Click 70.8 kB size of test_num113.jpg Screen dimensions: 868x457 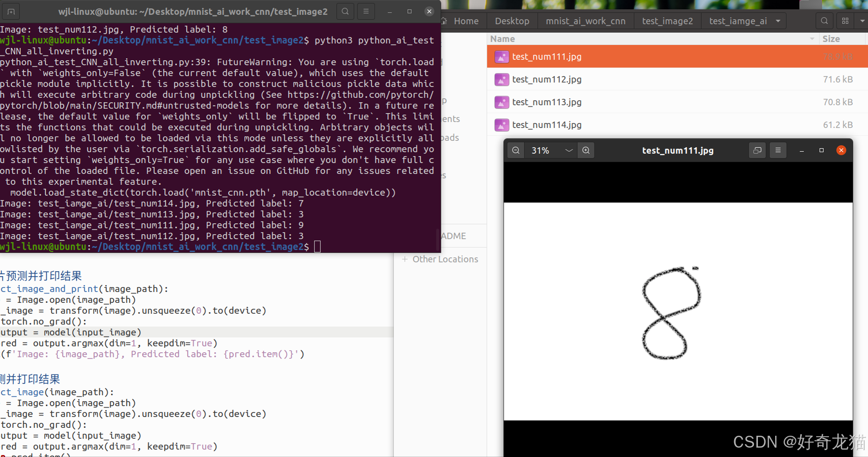[837, 102]
